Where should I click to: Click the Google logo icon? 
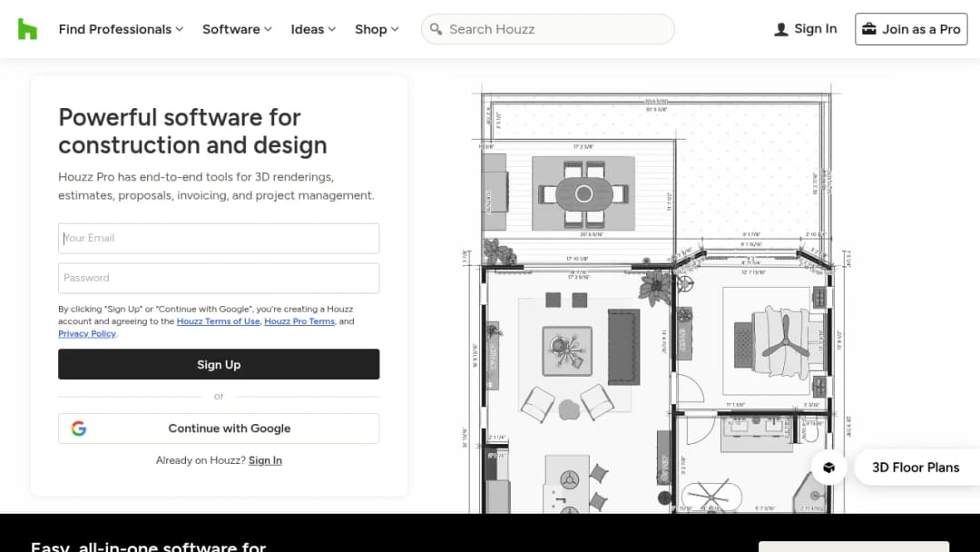[x=79, y=429]
